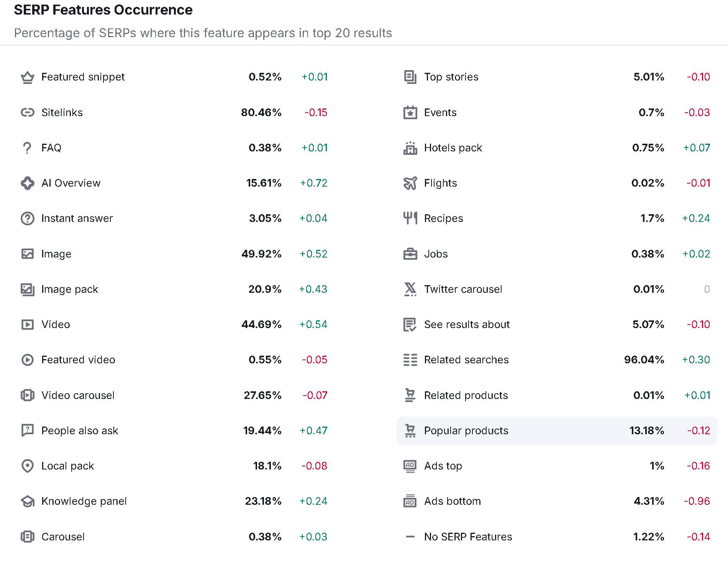This screenshot has width=728, height=563.
Task: Click the Video carousel feature name
Action: (x=78, y=396)
